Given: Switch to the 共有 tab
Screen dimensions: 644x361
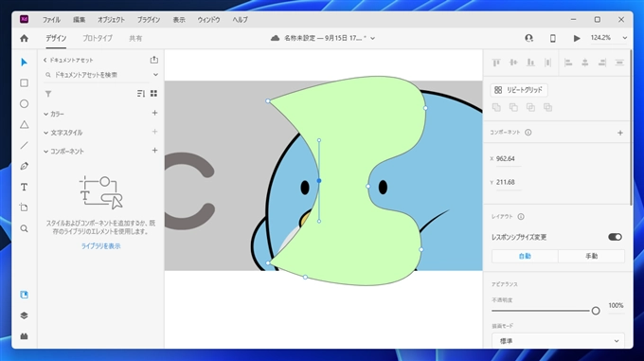Looking at the screenshot, I should [135, 38].
